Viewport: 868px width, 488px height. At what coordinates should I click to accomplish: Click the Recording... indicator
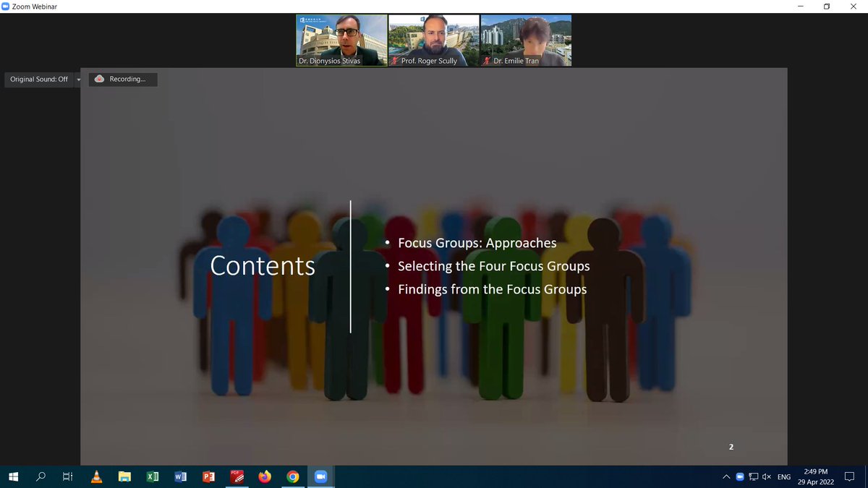tap(123, 80)
